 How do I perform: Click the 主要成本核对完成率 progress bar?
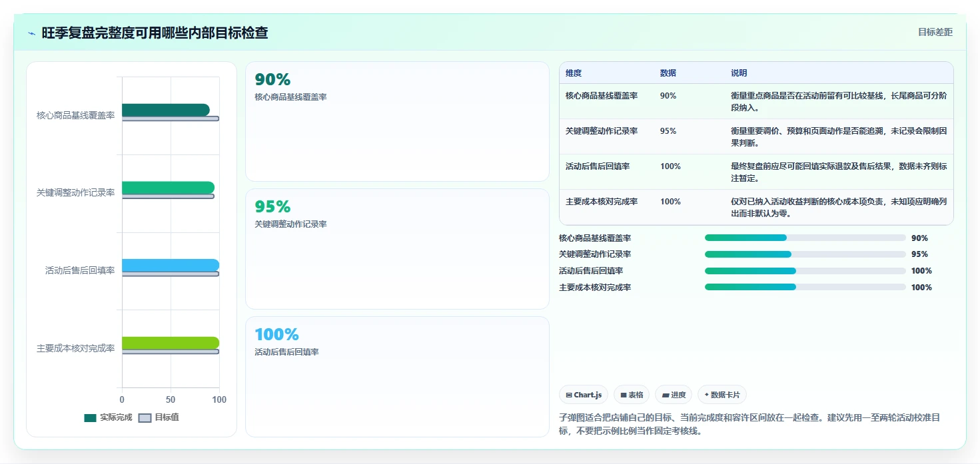(805, 287)
